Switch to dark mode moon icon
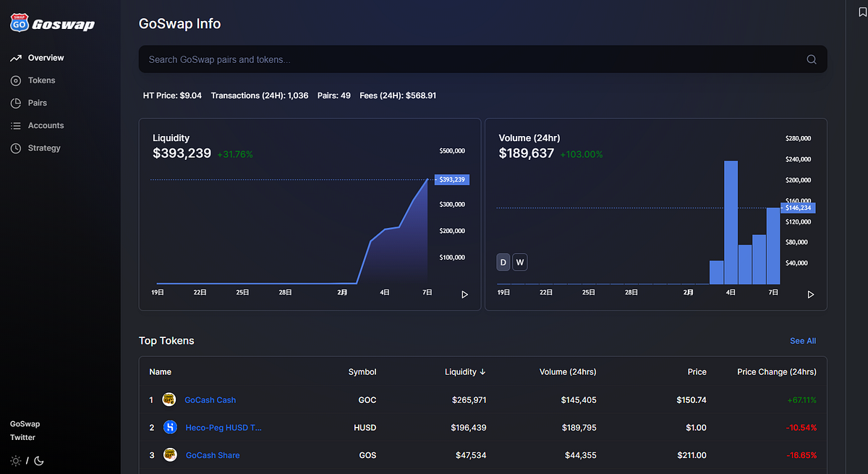The width and height of the screenshot is (868, 474). point(39,460)
